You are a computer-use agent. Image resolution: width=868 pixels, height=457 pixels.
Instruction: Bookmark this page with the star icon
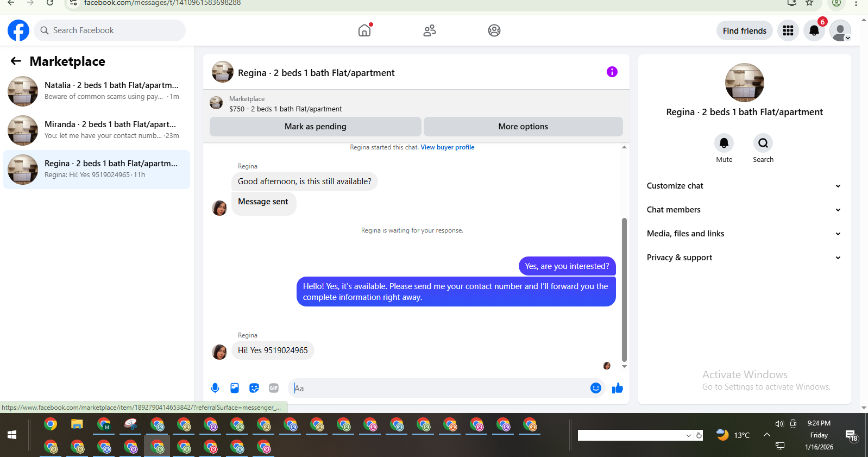[809, 3]
